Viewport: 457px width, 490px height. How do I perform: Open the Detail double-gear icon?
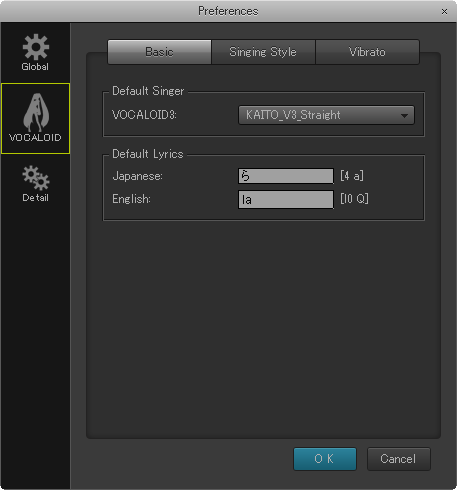(x=36, y=178)
